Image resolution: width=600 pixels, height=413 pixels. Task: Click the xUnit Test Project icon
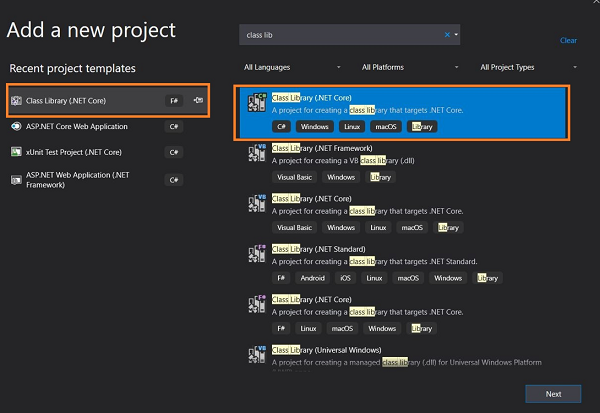[16, 152]
